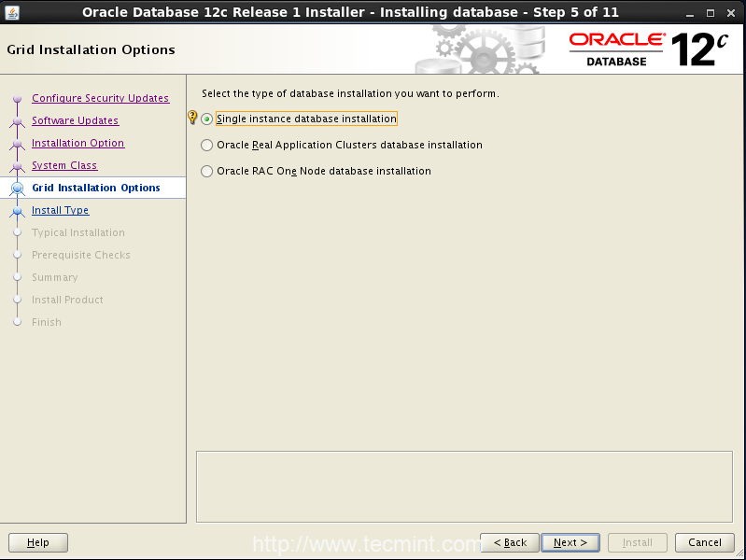Open Configure Security Updates step link
The height and width of the screenshot is (560, 746).
click(101, 98)
